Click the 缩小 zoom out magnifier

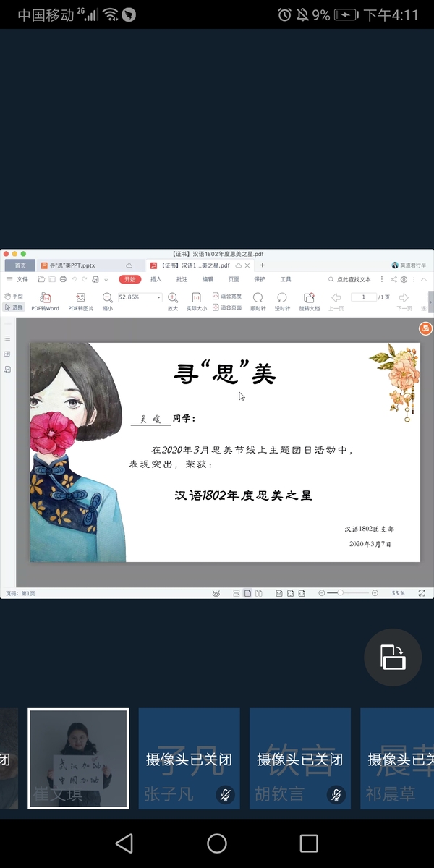107,298
